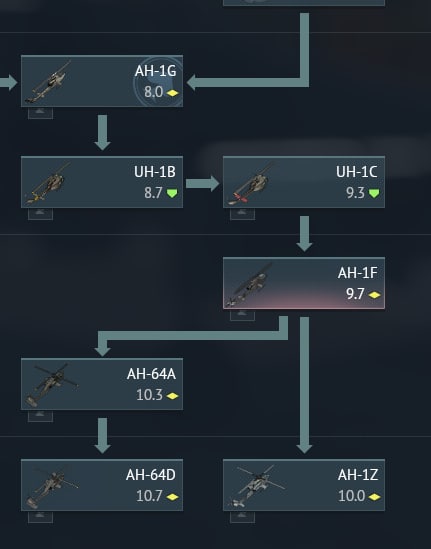
Task: Click the AH-64D Longbow helicopter image
Action: point(51,487)
